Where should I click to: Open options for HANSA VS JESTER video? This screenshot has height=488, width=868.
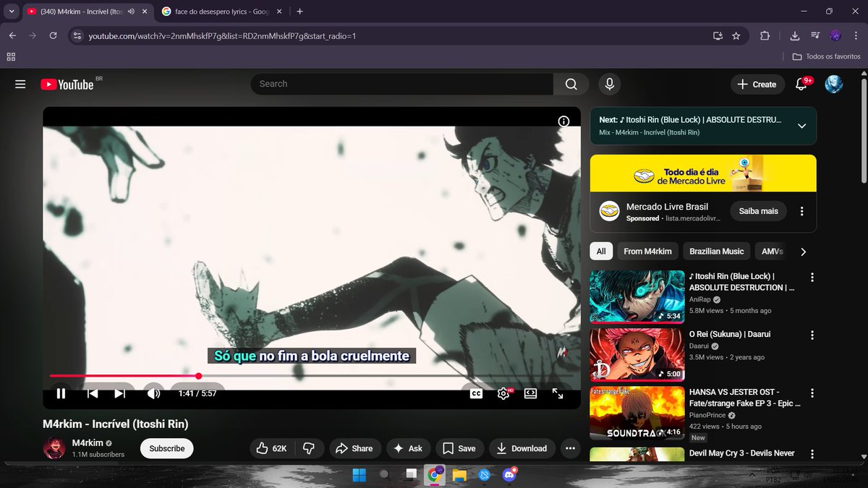coord(812,394)
